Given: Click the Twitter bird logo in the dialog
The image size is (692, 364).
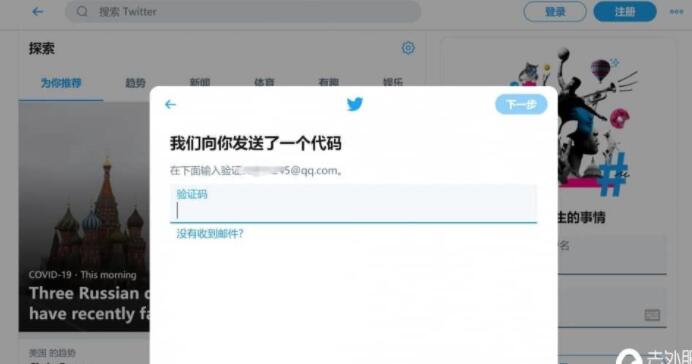Looking at the screenshot, I should (x=355, y=105).
